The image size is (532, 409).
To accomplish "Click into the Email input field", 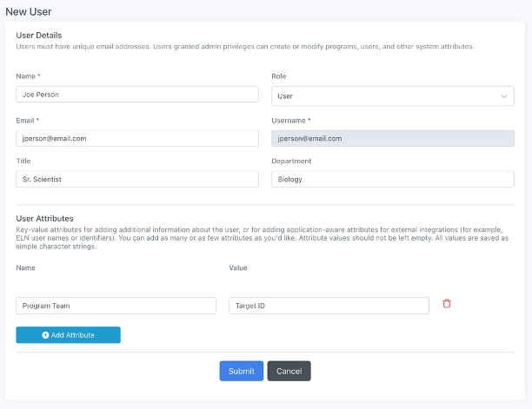I will 137,138.
